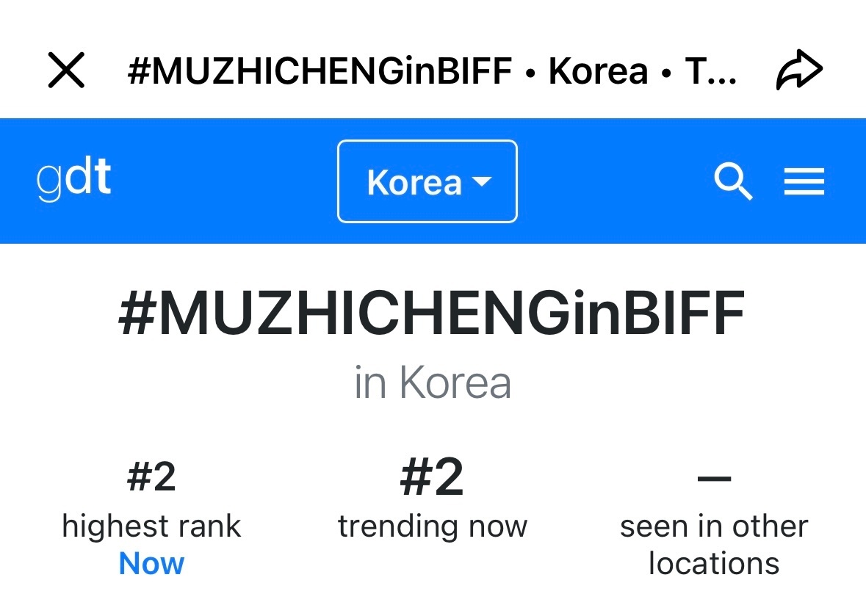
Task: Click the caret arrow next to Korea
Action: 482,181
